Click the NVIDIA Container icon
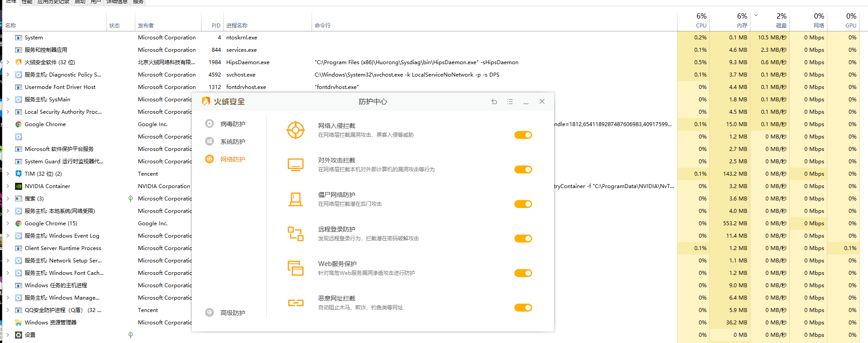The width and height of the screenshot is (868, 343). pos(19,186)
